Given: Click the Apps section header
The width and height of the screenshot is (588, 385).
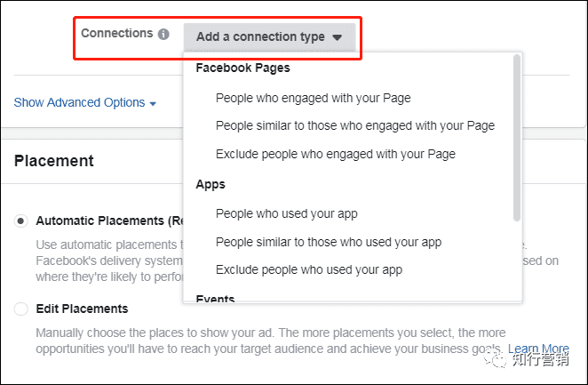Looking at the screenshot, I should tap(211, 184).
